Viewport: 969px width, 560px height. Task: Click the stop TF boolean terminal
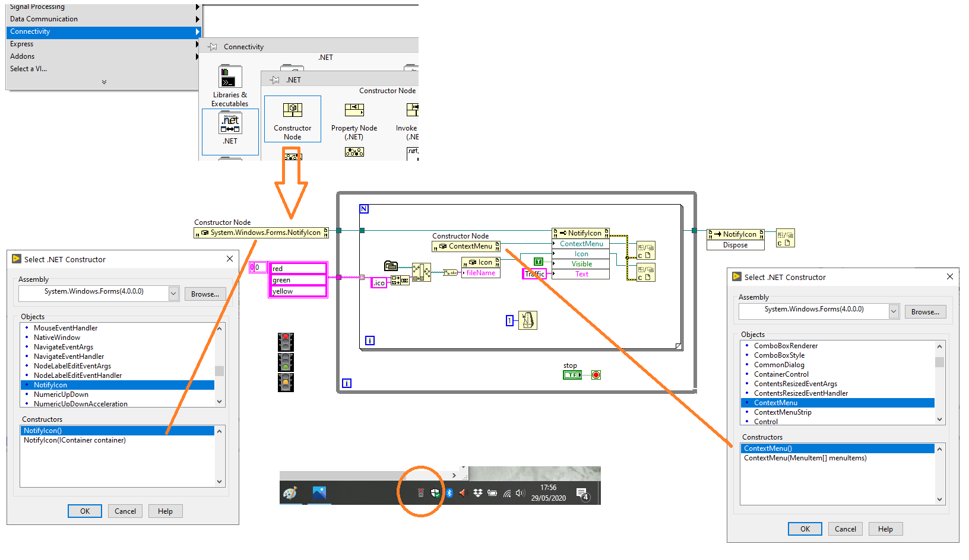pyautogui.click(x=571, y=374)
